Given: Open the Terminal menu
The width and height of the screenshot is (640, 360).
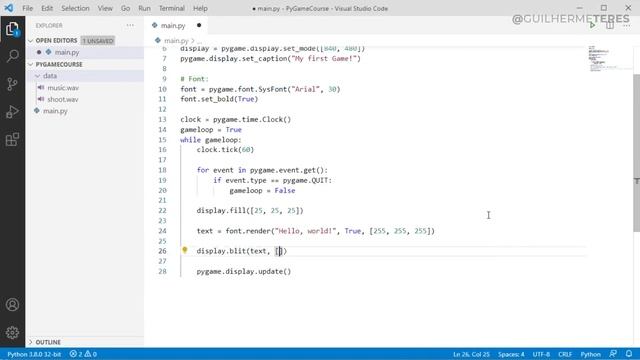Looking at the screenshot, I should click(171, 8).
